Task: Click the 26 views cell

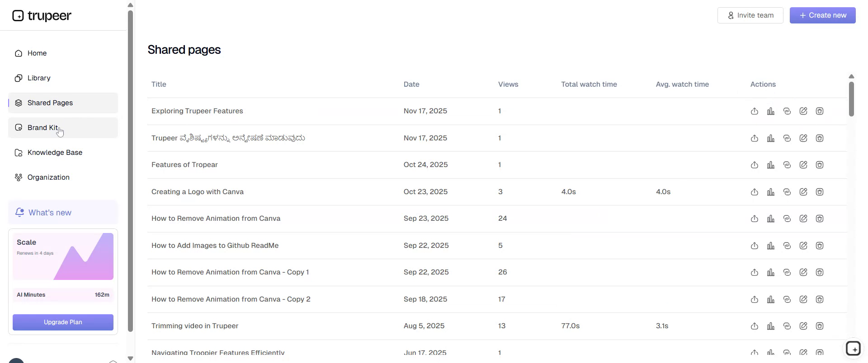Action: (503, 272)
